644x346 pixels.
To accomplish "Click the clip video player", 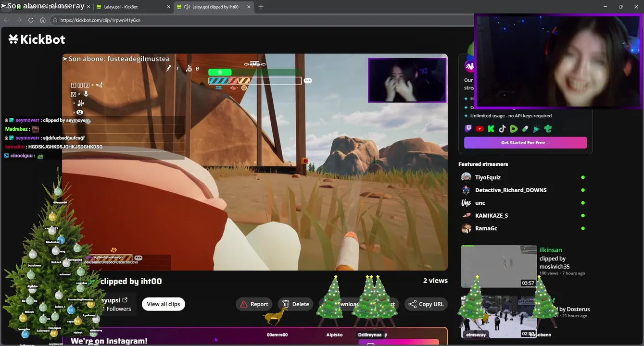I will click(x=255, y=162).
